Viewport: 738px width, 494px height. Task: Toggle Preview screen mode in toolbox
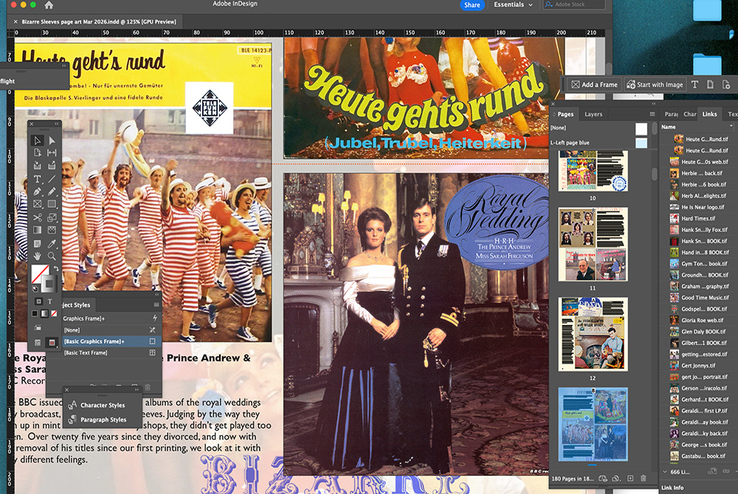coord(52,343)
